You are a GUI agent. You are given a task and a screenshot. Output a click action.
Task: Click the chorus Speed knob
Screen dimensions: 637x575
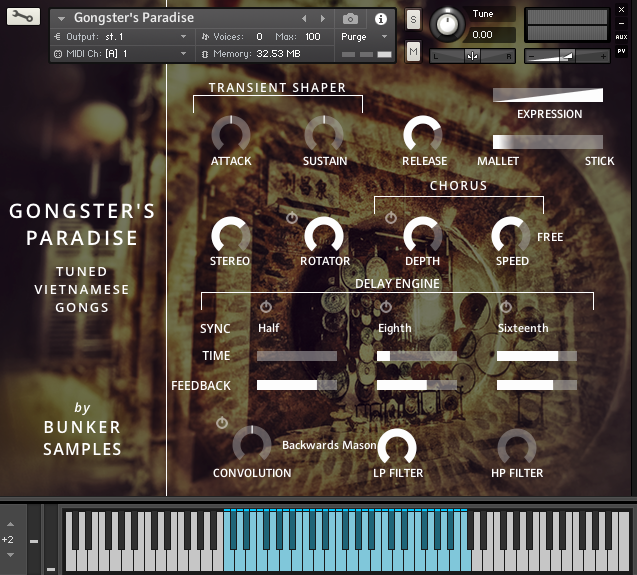coord(511,235)
